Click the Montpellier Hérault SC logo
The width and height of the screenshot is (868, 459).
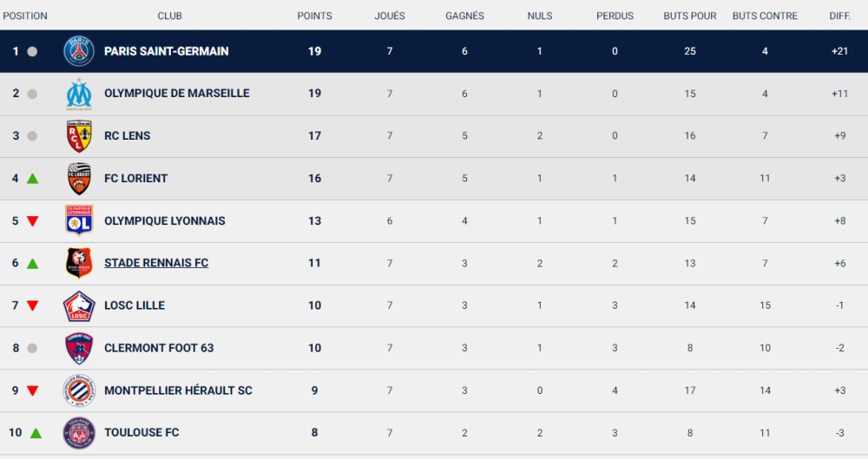coord(79,390)
